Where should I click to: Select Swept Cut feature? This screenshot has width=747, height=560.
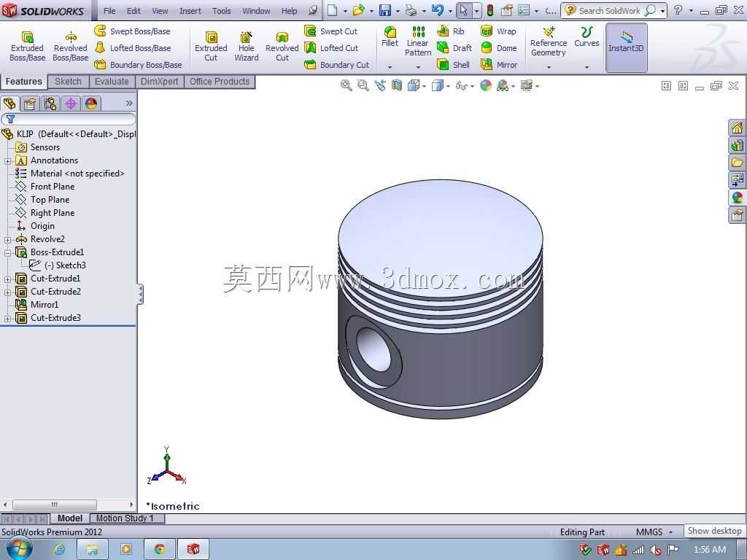click(330, 31)
